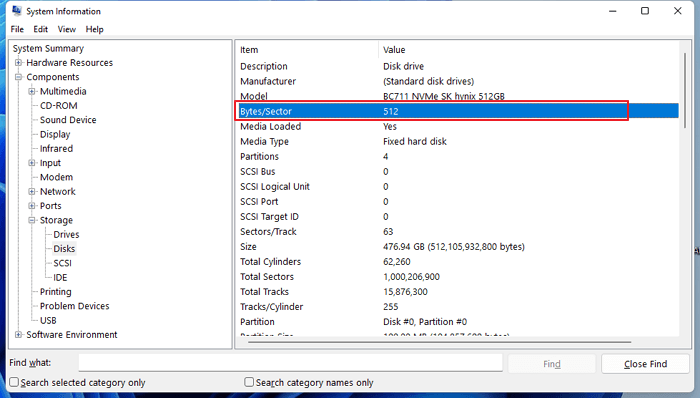Select the Sectors/Track row
Image resolution: width=700 pixels, height=398 pixels.
click(x=457, y=232)
